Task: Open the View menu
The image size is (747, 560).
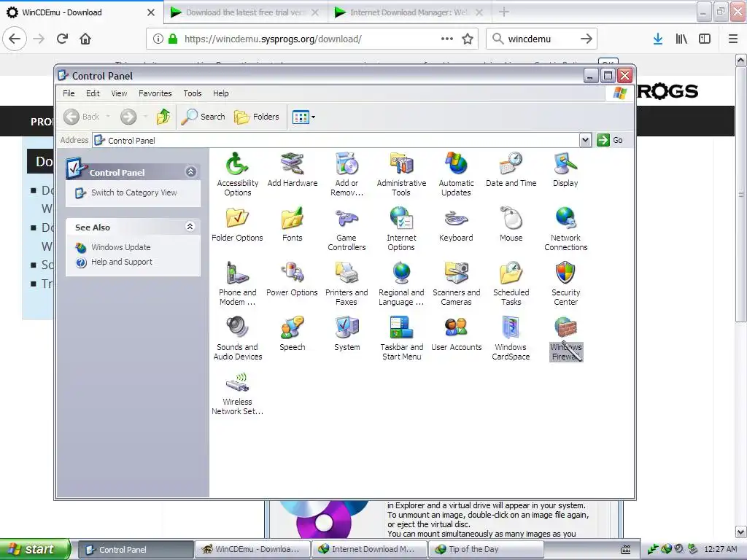Action: (119, 93)
